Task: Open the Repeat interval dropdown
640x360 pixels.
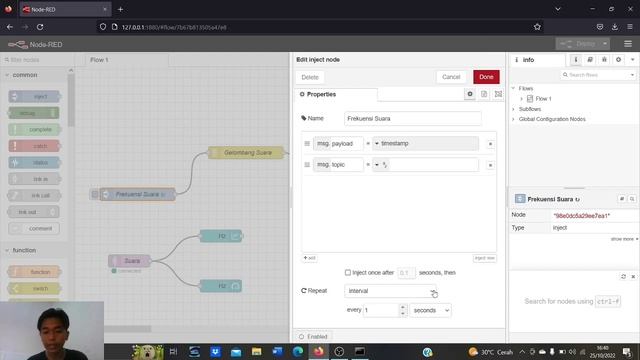Action: click(x=390, y=291)
